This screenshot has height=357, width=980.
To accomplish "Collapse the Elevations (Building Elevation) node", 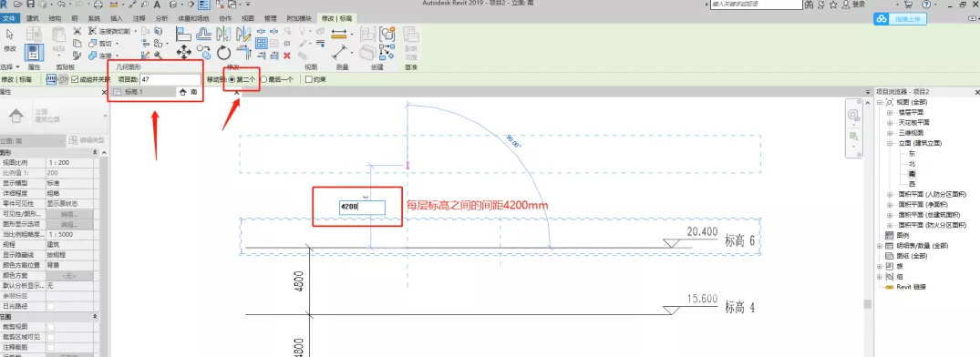I will click(x=890, y=143).
